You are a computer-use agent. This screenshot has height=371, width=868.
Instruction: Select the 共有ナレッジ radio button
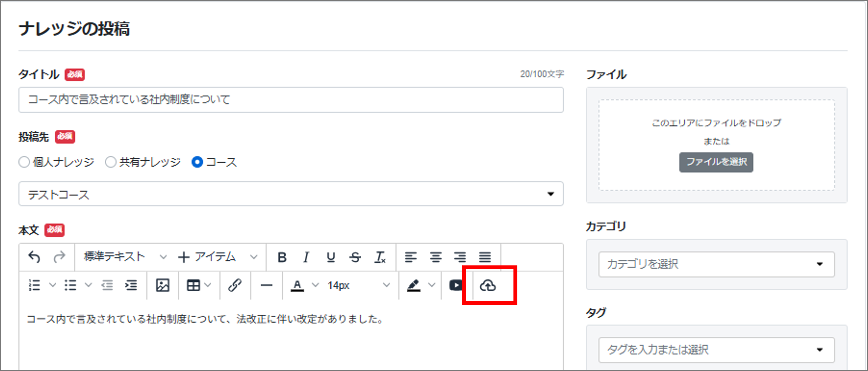point(111,162)
